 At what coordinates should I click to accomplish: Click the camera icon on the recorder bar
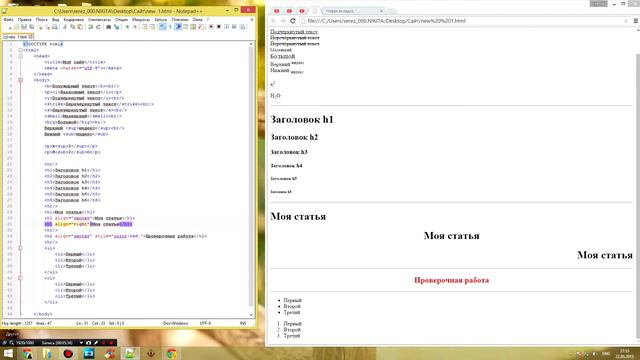click(88, 343)
